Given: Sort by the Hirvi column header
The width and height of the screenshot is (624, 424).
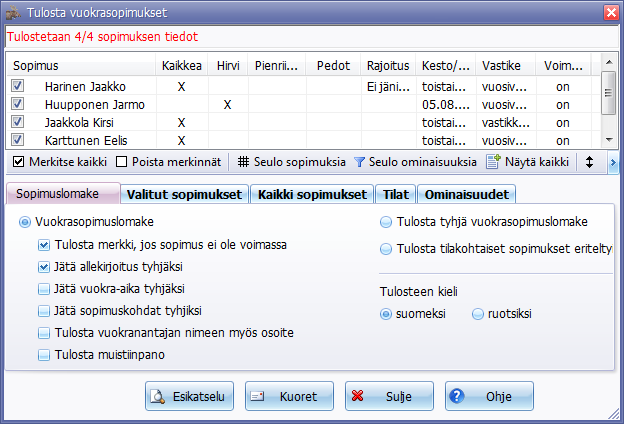Looking at the screenshot, I should pyautogui.click(x=228, y=65).
